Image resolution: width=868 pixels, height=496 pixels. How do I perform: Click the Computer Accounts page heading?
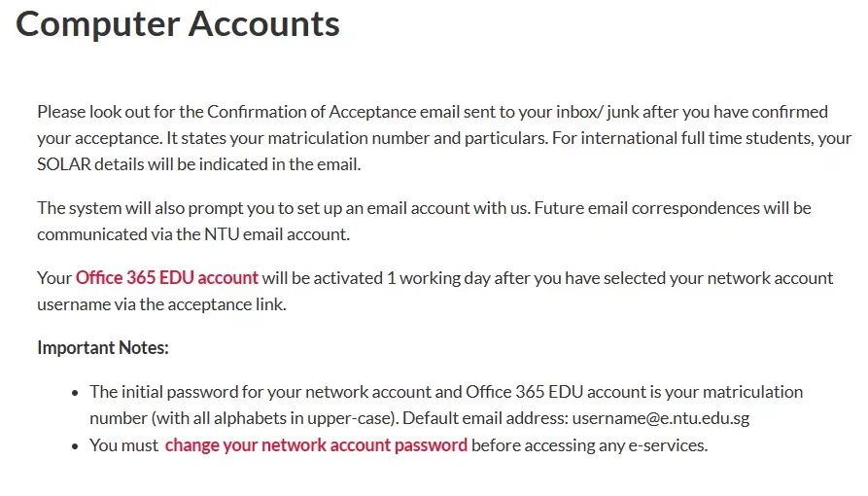178,24
